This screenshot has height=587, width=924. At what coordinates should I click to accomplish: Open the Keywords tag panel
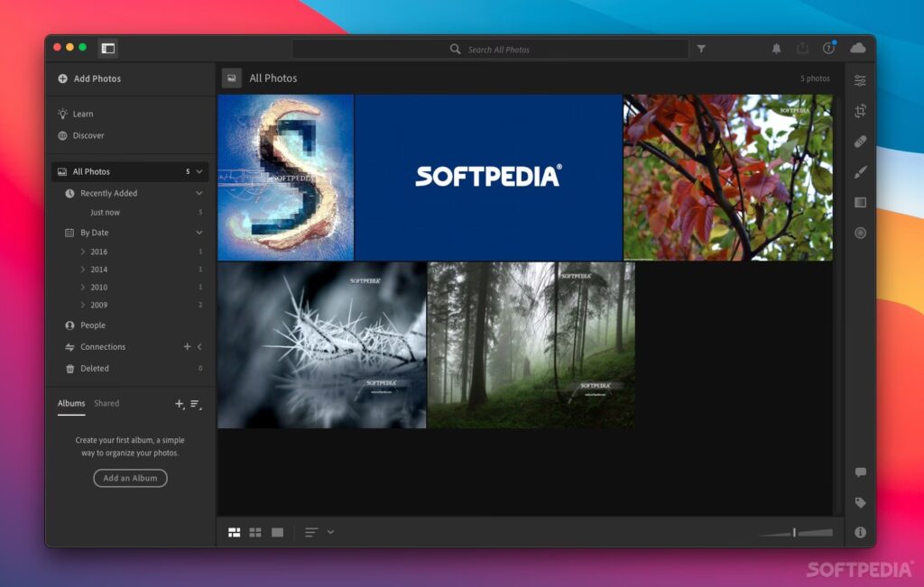coord(860,502)
